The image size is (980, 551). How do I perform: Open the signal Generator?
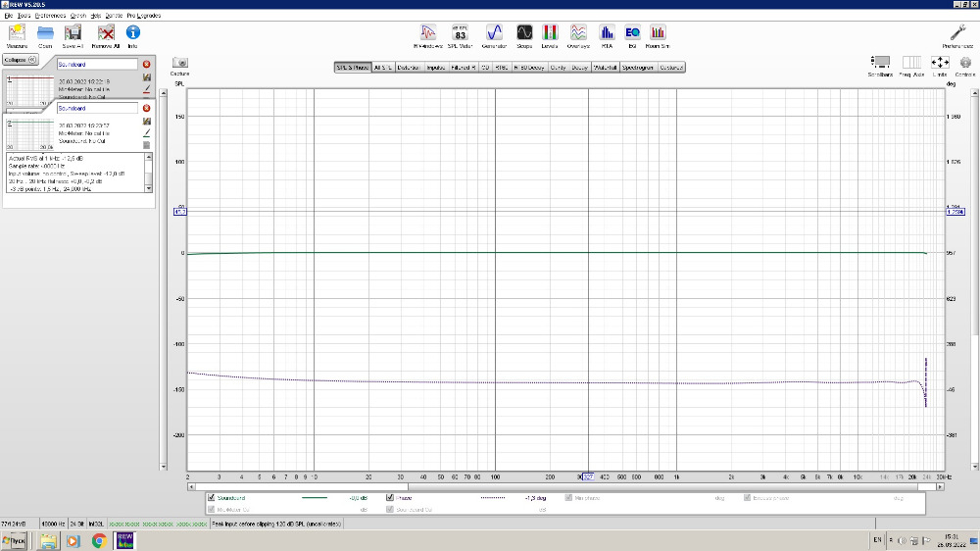pos(494,36)
